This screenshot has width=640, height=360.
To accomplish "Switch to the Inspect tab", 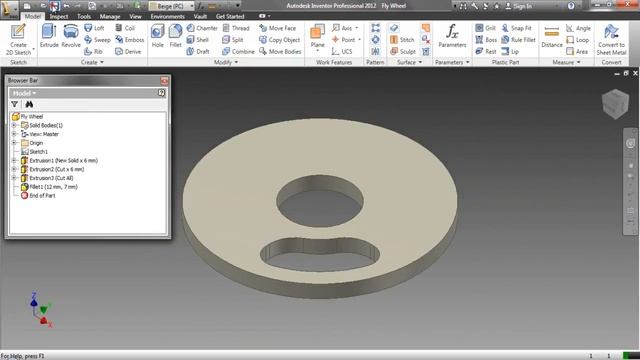I will (x=59, y=16).
